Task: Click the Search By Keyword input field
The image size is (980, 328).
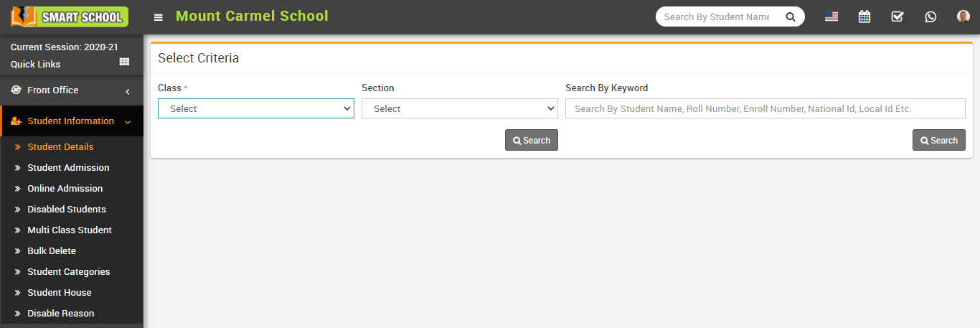Action: click(x=765, y=108)
